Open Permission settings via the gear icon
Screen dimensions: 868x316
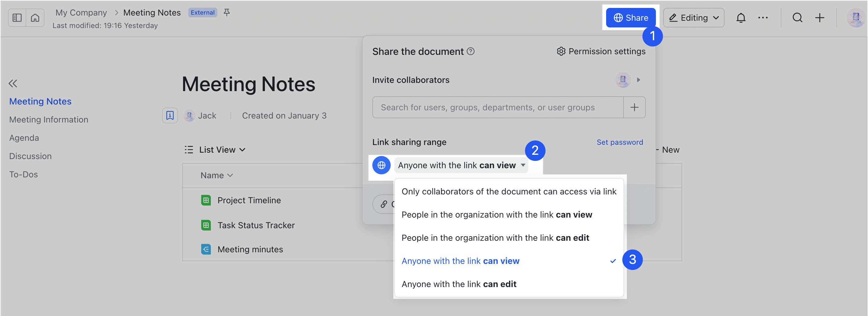(x=561, y=51)
